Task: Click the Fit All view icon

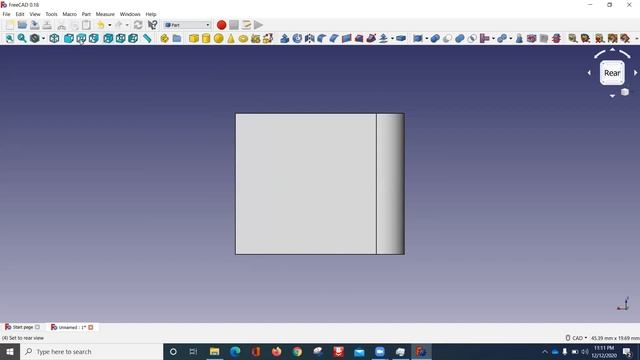Action: tap(9, 38)
